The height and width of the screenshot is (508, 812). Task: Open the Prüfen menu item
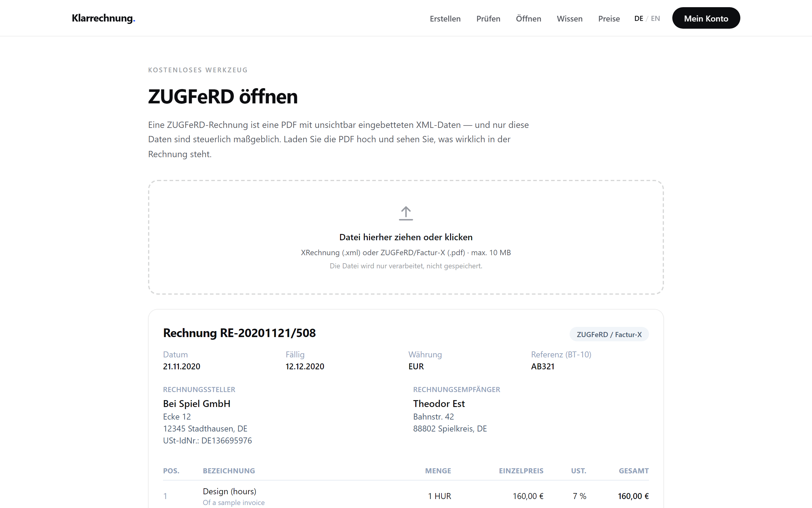[488, 19]
